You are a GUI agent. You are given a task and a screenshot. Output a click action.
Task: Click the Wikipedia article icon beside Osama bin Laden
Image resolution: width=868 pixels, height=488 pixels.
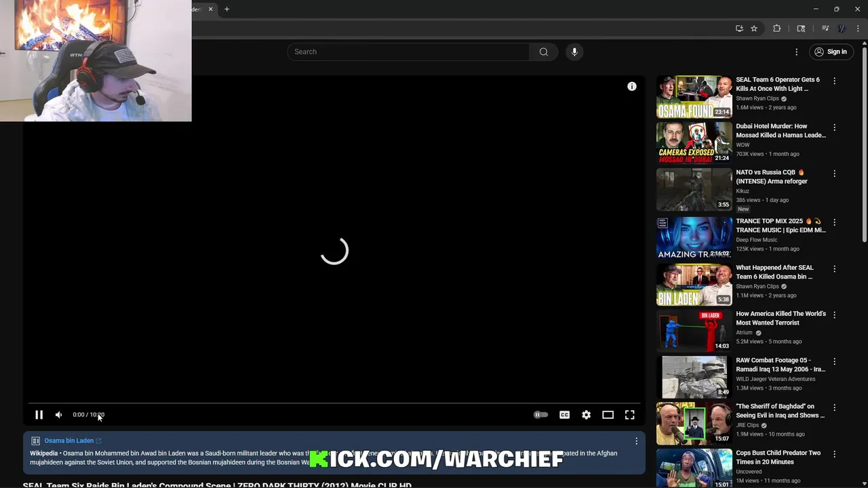[35, 441]
